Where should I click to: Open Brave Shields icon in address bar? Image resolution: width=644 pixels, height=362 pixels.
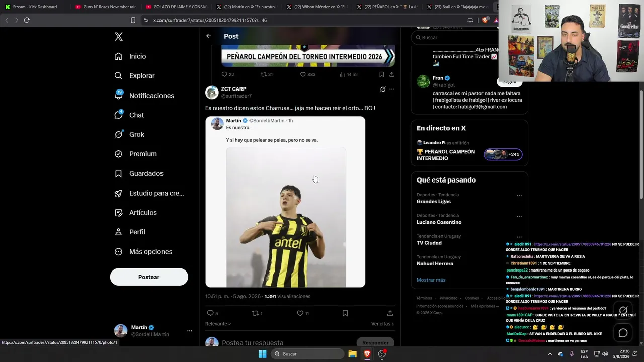click(x=485, y=20)
